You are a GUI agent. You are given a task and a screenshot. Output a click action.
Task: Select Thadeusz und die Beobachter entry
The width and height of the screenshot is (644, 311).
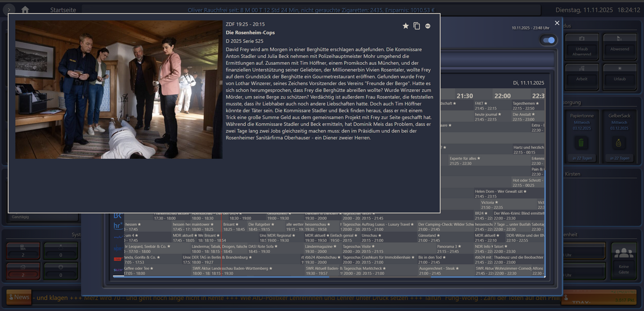point(519,260)
